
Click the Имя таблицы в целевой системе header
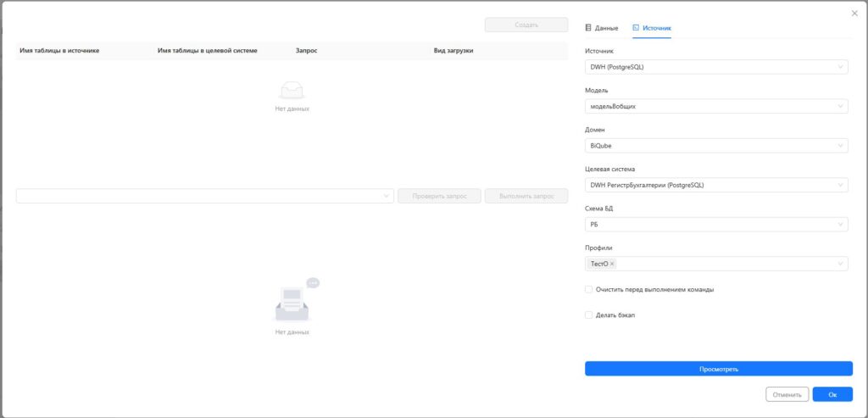[x=208, y=50]
